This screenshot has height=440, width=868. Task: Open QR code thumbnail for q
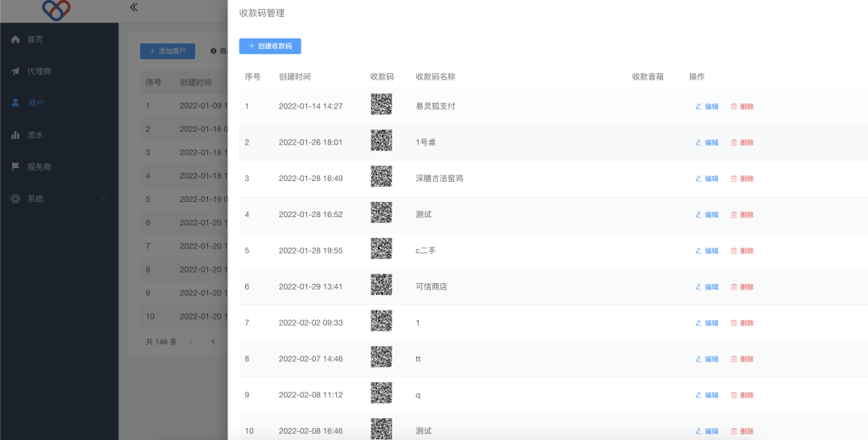pyautogui.click(x=382, y=393)
